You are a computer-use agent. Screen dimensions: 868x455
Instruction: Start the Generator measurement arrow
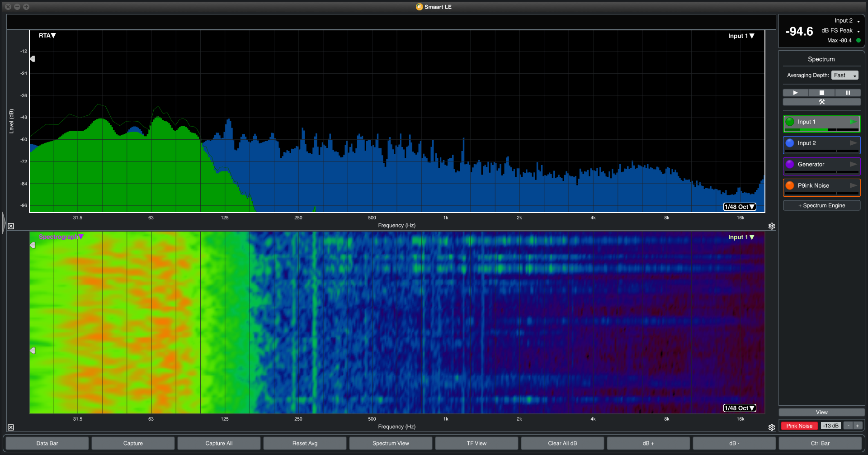pos(853,164)
